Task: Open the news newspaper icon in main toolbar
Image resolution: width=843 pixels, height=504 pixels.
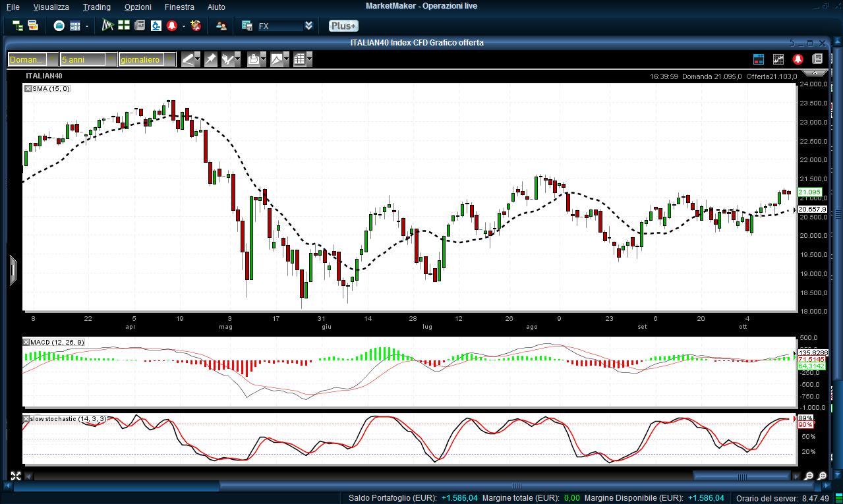Action: click(x=139, y=26)
